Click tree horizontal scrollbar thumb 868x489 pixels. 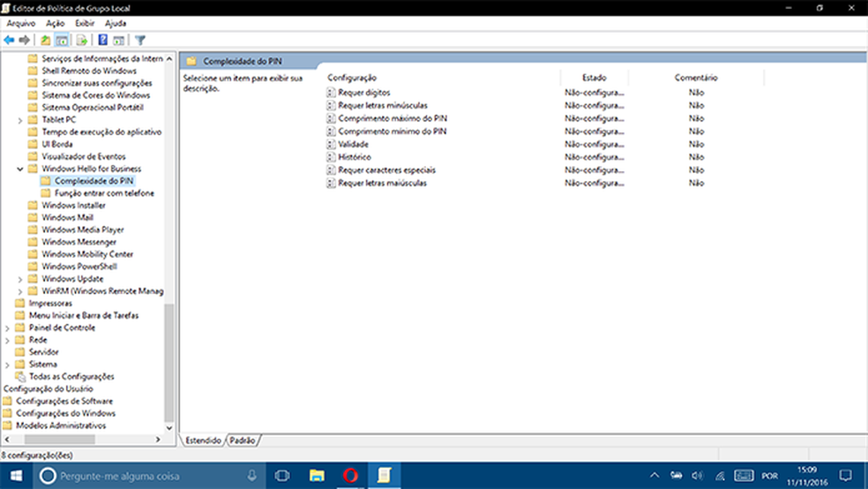point(60,440)
